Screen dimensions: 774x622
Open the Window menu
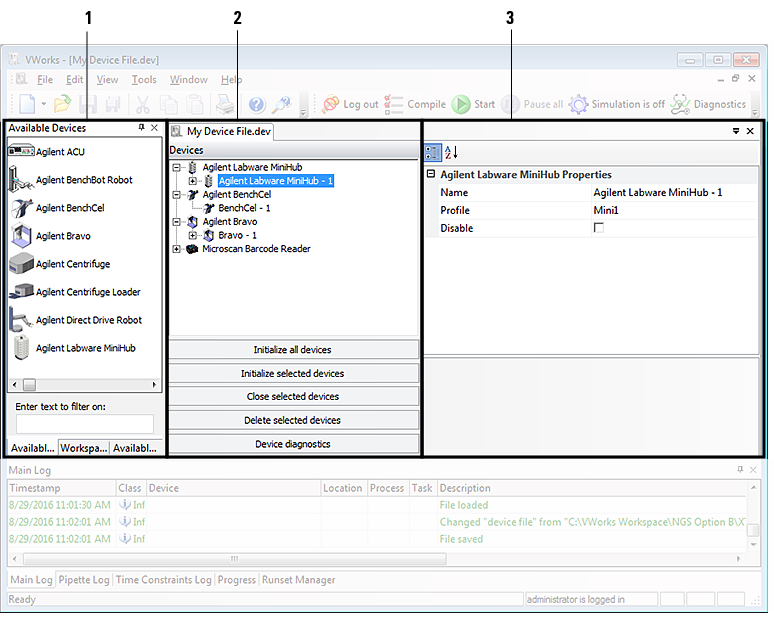(189, 79)
